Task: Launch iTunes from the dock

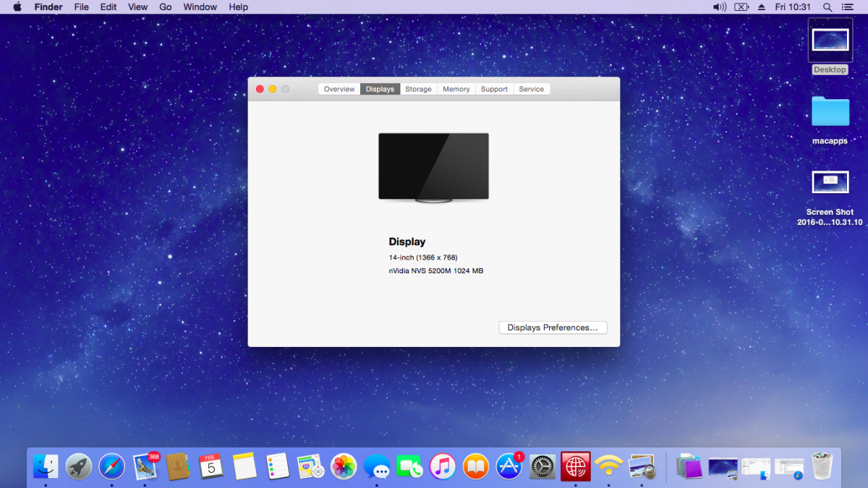Action: [x=442, y=467]
